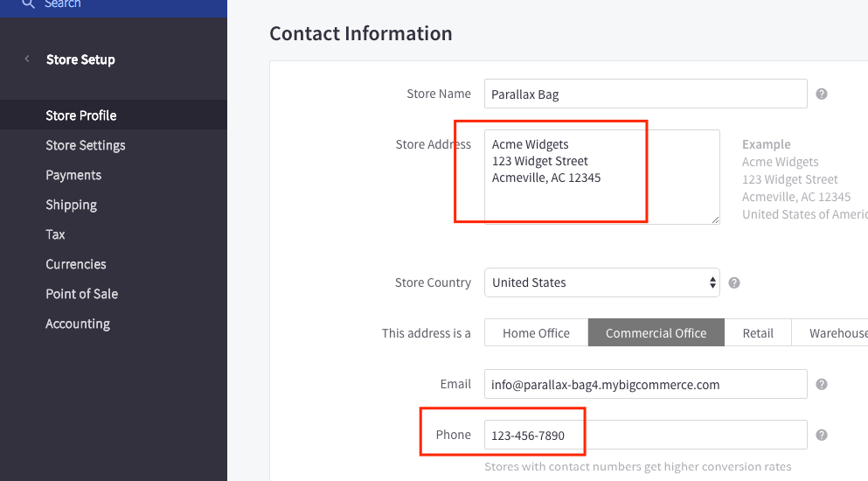The width and height of the screenshot is (868, 481).
Task: Open Store Settings in sidebar
Action: pos(86,145)
